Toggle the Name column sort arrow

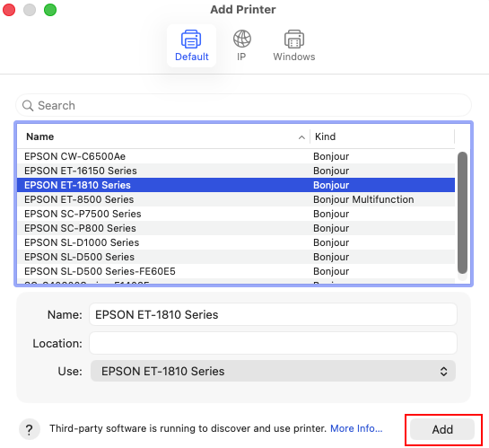point(301,137)
